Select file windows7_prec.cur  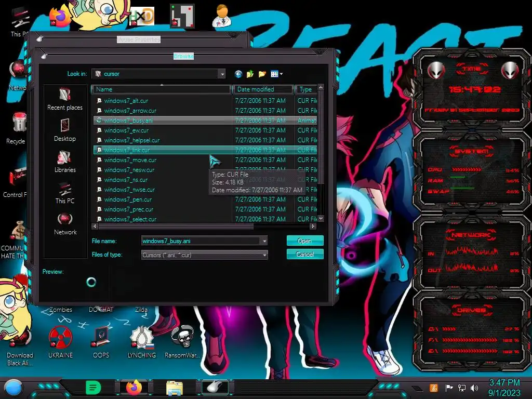pyautogui.click(x=205, y=209)
